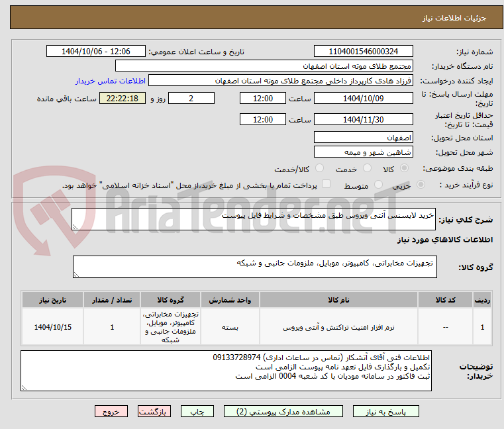Open مشاهده مدارک پیوستی (2) button
The image size is (504, 429).
[x=283, y=411]
